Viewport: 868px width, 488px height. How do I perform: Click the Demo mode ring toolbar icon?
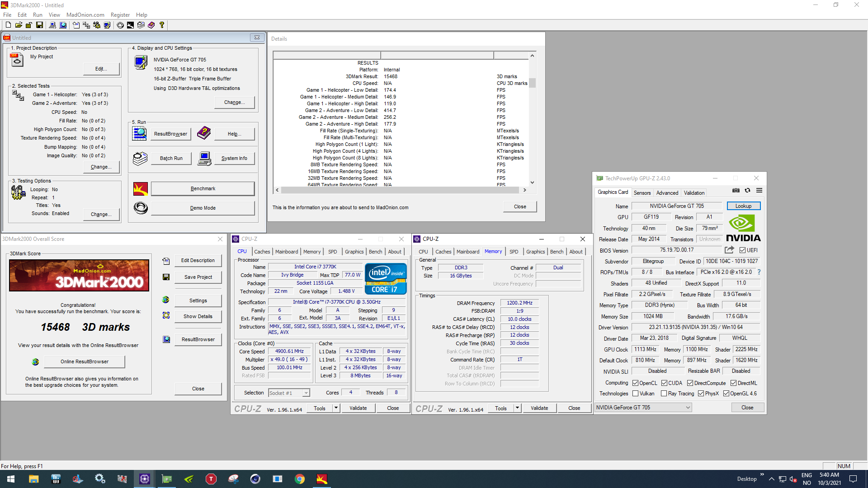120,25
